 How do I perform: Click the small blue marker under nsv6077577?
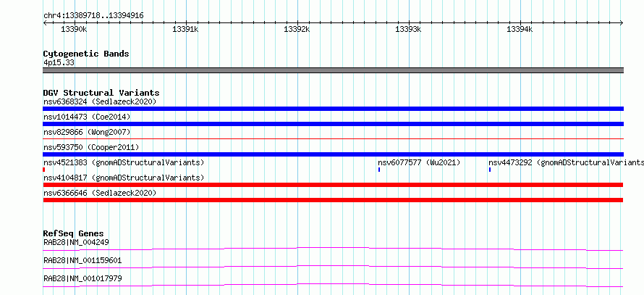[x=379, y=170]
